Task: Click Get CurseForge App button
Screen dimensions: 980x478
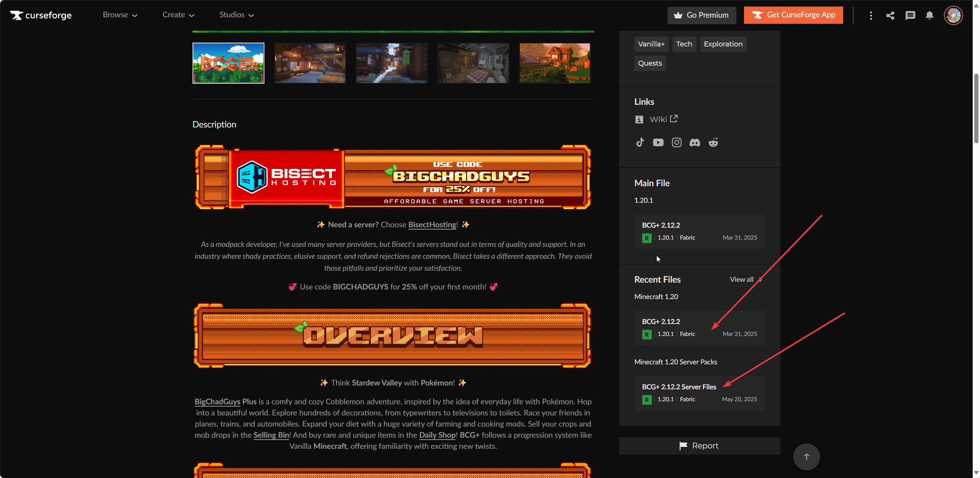Action: pos(793,15)
